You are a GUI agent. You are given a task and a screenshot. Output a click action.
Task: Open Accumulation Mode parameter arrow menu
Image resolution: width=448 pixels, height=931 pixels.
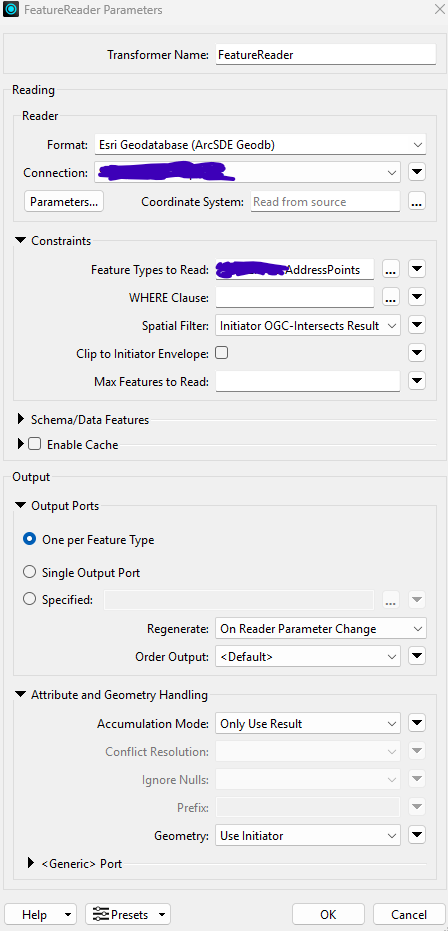point(417,724)
